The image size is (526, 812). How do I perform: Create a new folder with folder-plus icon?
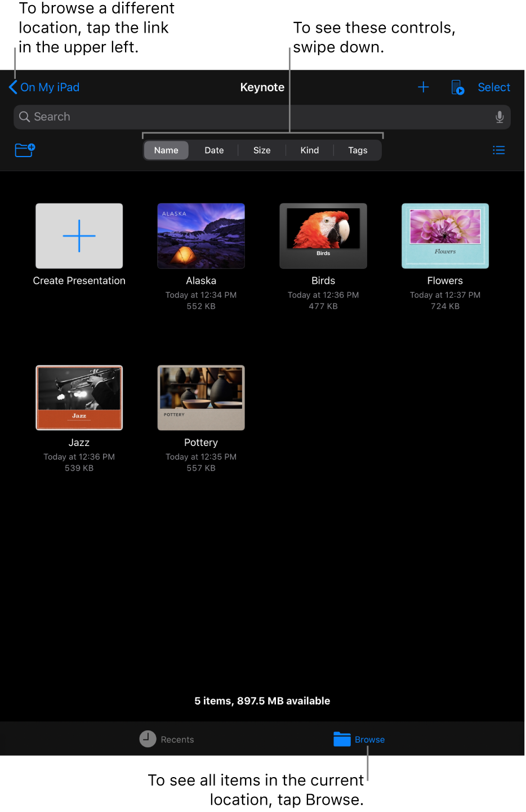[25, 150]
